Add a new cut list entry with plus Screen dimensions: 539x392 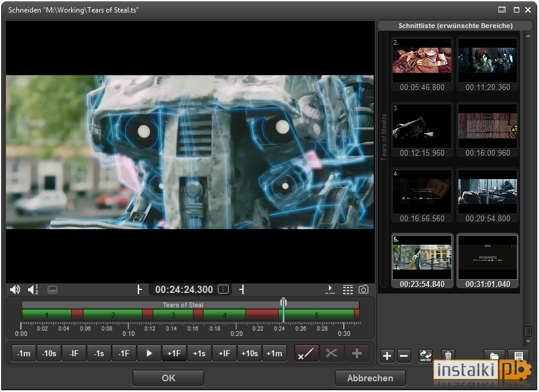pos(387,356)
